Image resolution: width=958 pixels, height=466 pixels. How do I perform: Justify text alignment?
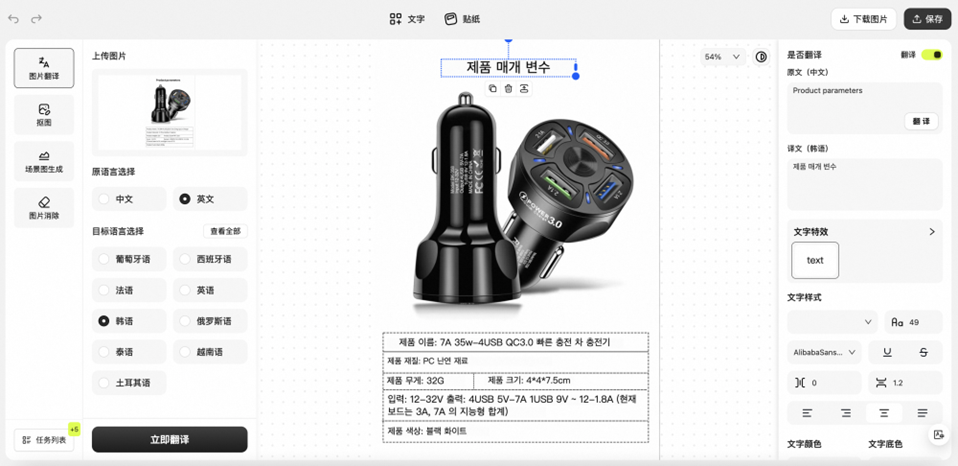click(923, 413)
